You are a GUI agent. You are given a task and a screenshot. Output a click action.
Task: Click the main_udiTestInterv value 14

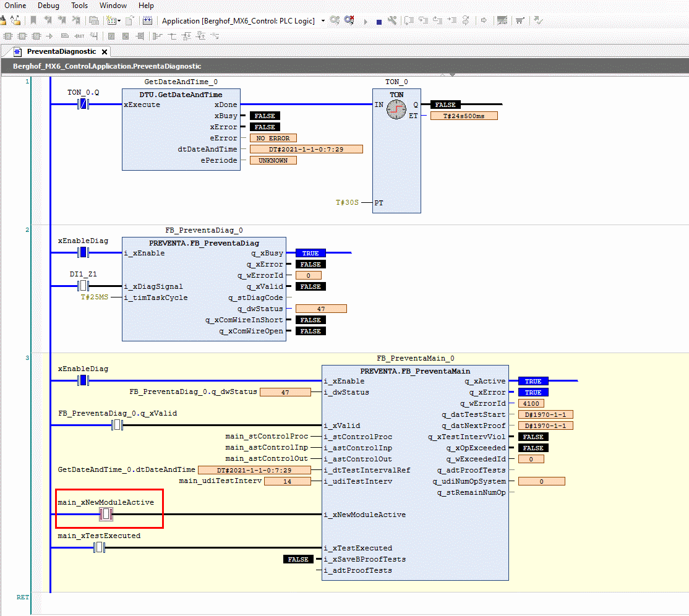tap(288, 481)
